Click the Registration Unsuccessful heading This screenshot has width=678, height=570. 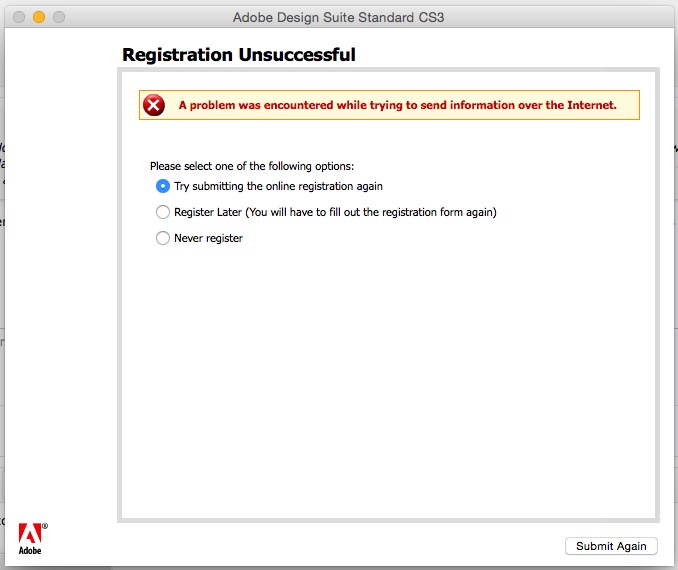tap(239, 55)
